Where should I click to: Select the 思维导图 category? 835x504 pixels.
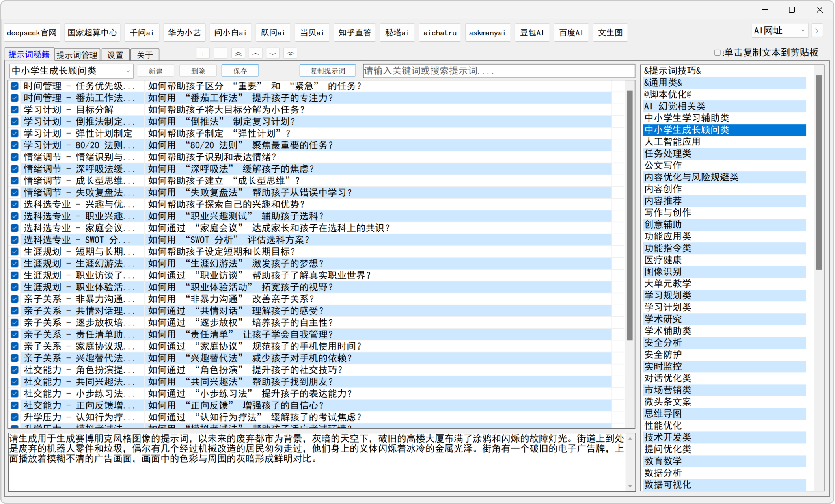725,414
